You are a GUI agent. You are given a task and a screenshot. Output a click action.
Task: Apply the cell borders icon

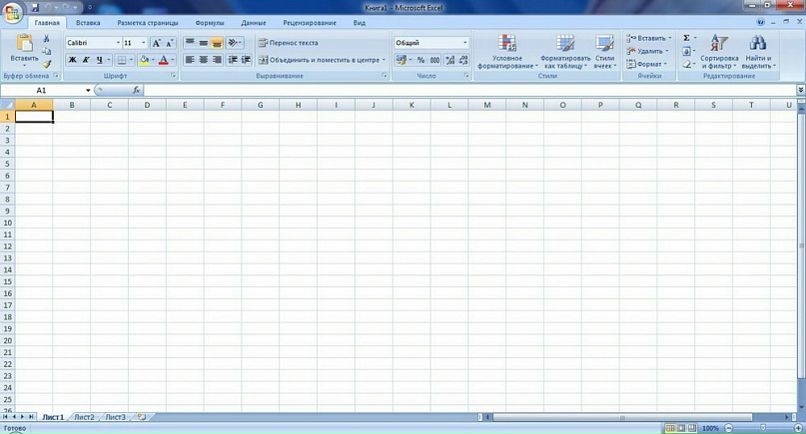pos(121,60)
